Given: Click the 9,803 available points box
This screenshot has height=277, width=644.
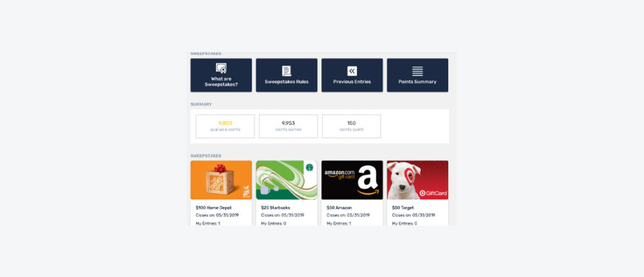Looking at the screenshot, I should click(225, 126).
